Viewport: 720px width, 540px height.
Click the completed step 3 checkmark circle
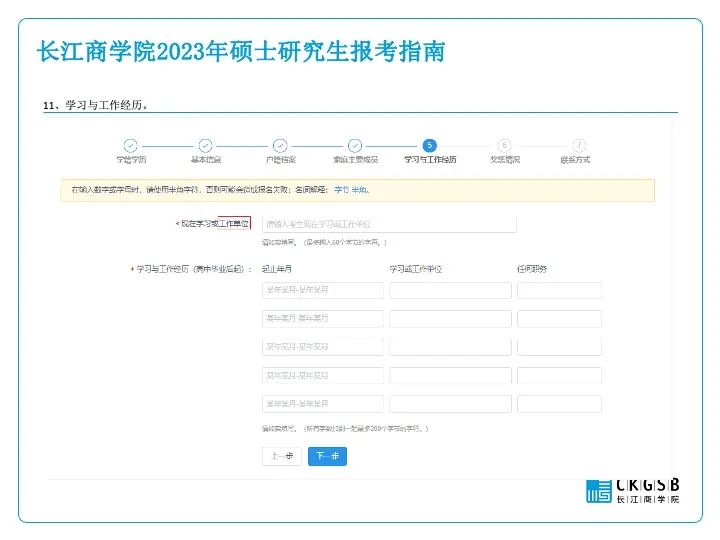click(x=280, y=146)
